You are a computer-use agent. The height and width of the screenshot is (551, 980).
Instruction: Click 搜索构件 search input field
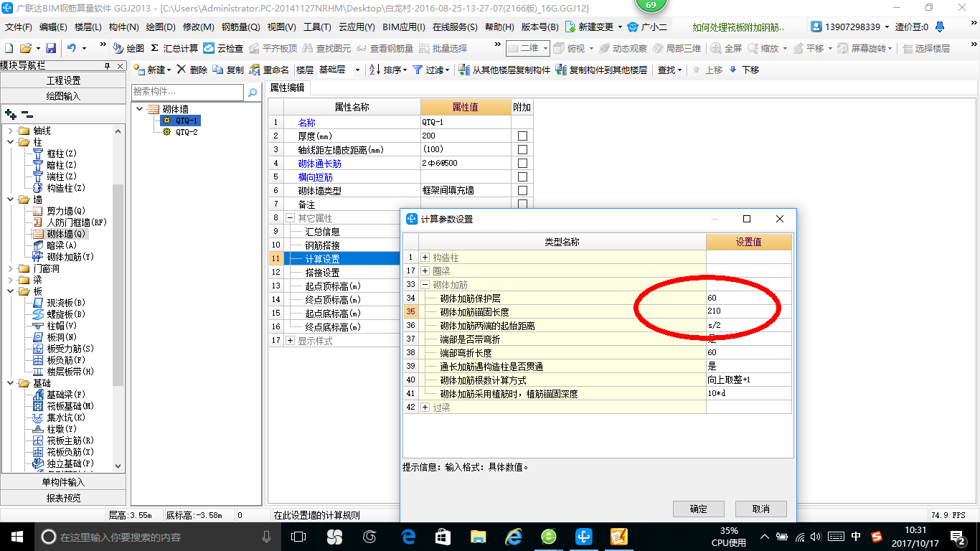click(x=189, y=92)
